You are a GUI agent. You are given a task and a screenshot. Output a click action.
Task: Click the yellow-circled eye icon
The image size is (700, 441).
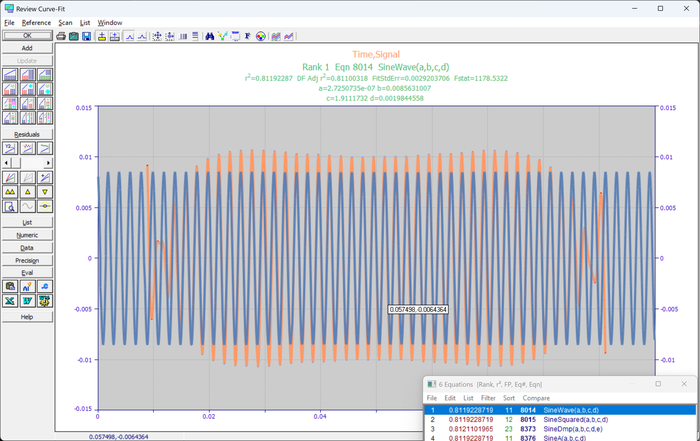tap(45, 206)
